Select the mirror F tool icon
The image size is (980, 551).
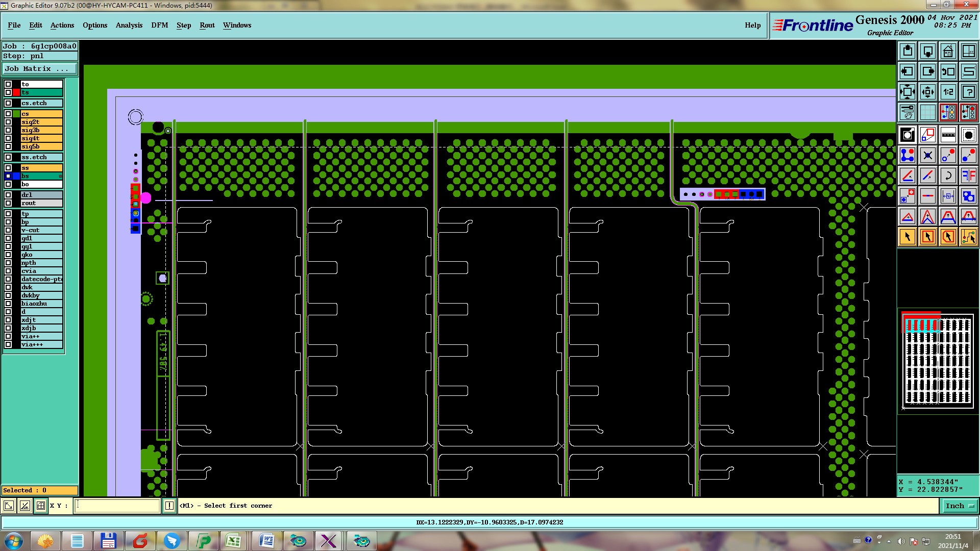click(x=968, y=176)
